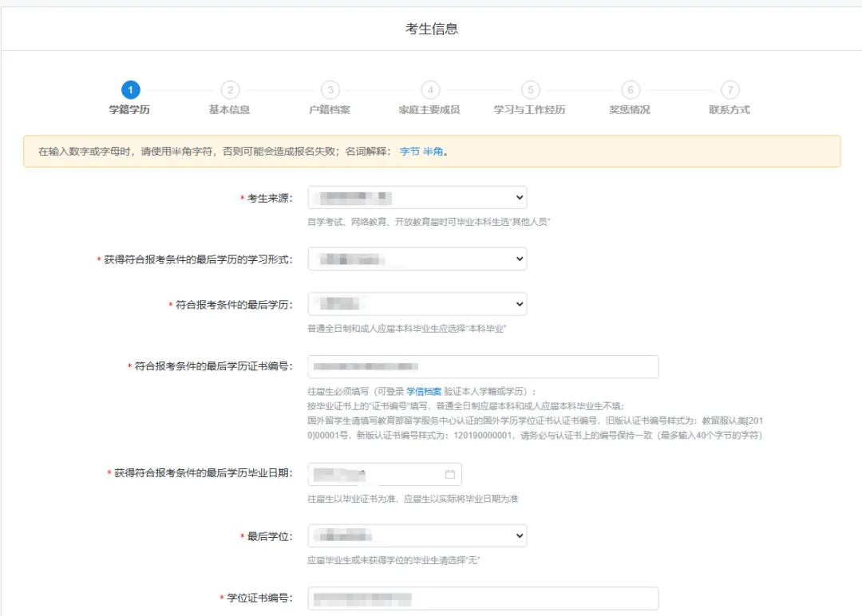Click the 考生信息 page heading
The image size is (862, 616).
[x=432, y=29]
